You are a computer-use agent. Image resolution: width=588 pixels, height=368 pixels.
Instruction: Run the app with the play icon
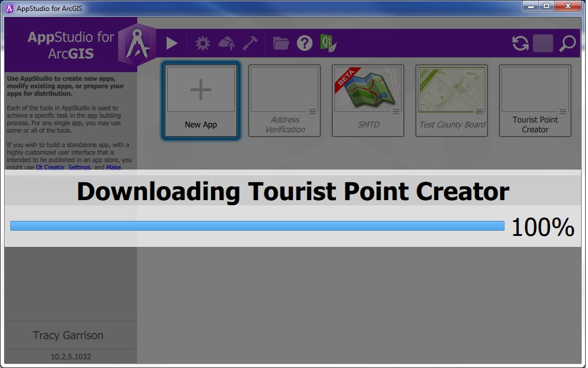click(x=172, y=43)
